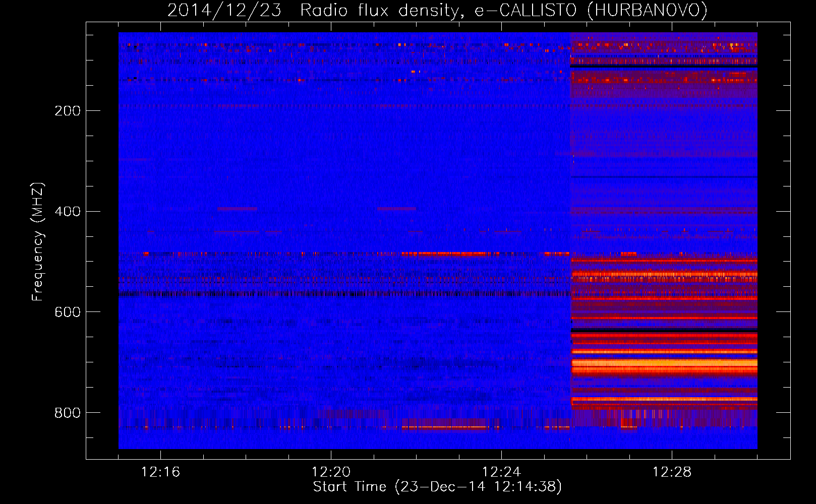The width and height of the screenshot is (816, 504).
Task: Click the 12:28 time axis label
Action: [x=672, y=472]
